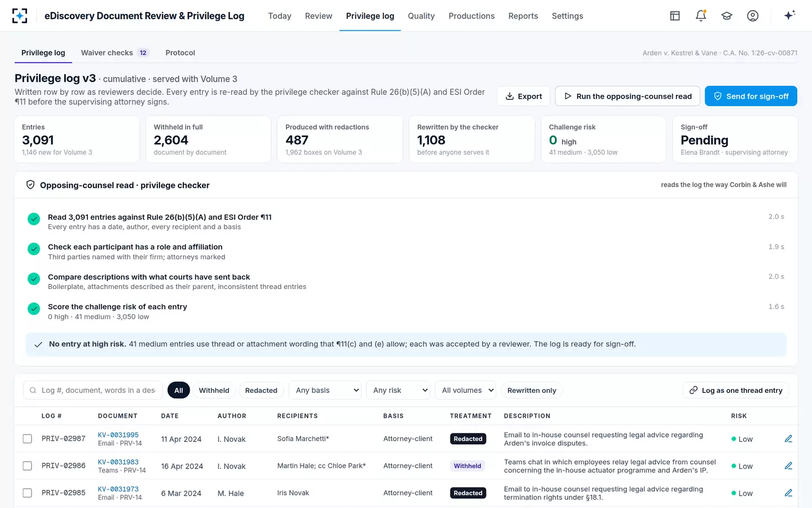Click the log search input field
Screen dimensions: 812x508
93,390
